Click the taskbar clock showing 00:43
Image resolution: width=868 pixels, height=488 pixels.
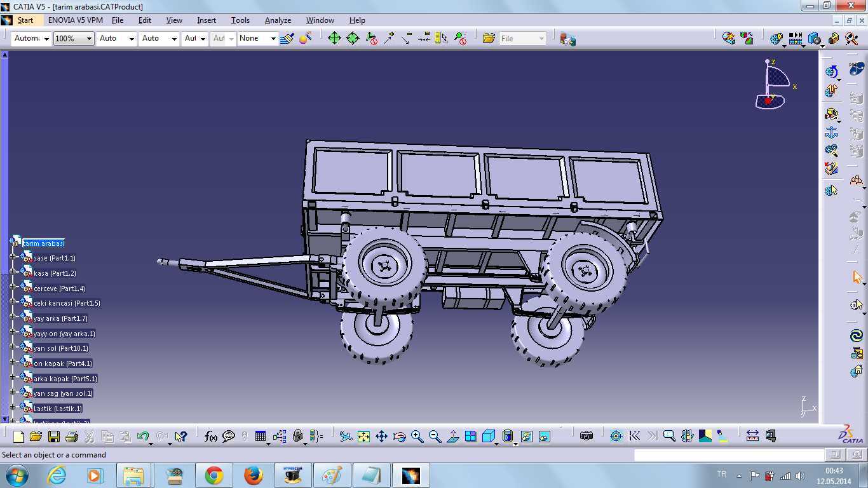pos(834,475)
